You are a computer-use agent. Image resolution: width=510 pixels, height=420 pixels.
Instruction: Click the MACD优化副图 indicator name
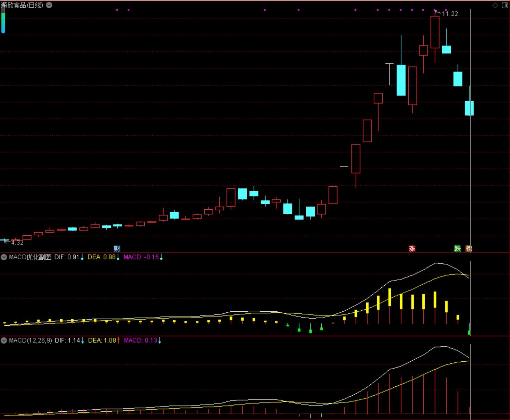click(x=30, y=257)
